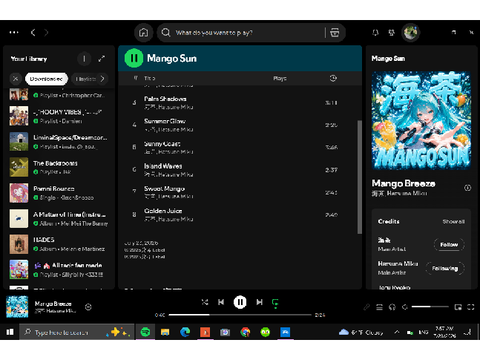This screenshot has height=360, width=480.
Task: Click the Mango Sun album artwork in right panel
Action: pyautogui.click(x=421, y=121)
